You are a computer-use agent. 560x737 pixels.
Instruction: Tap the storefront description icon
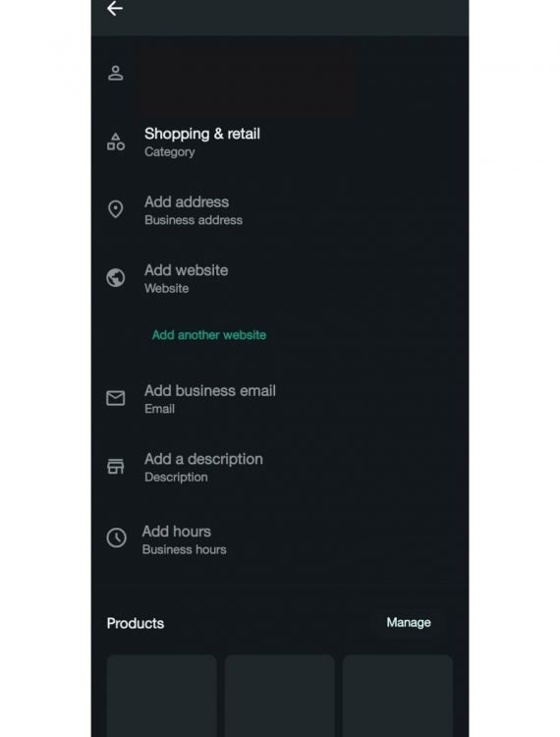[116, 466]
